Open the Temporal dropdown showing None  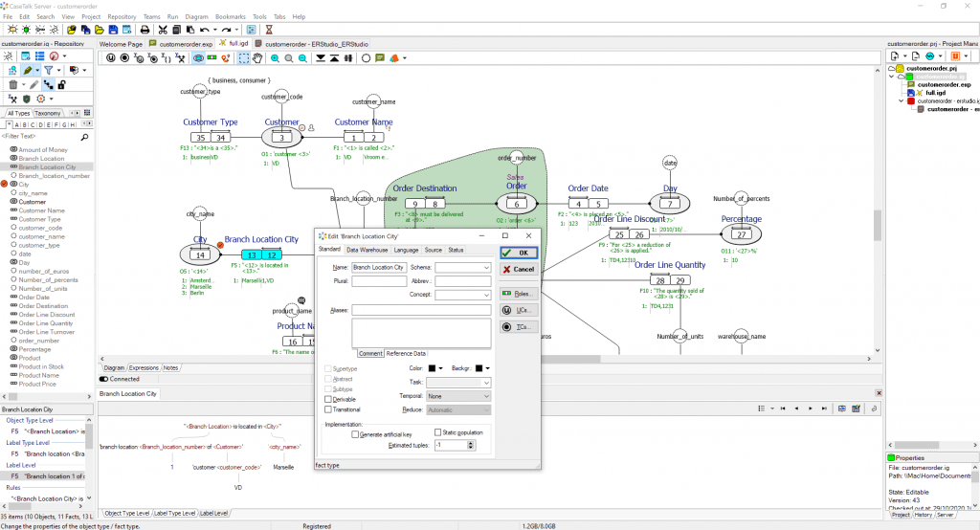click(458, 396)
